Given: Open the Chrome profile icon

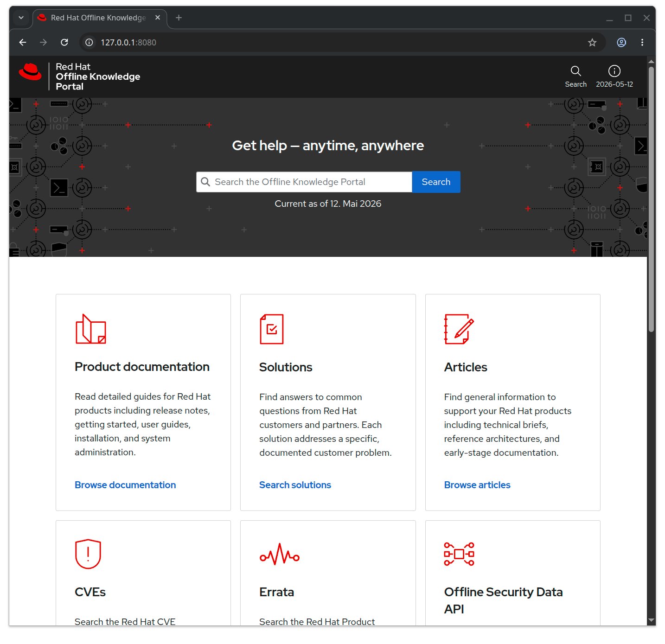Looking at the screenshot, I should (x=621, y=43).
